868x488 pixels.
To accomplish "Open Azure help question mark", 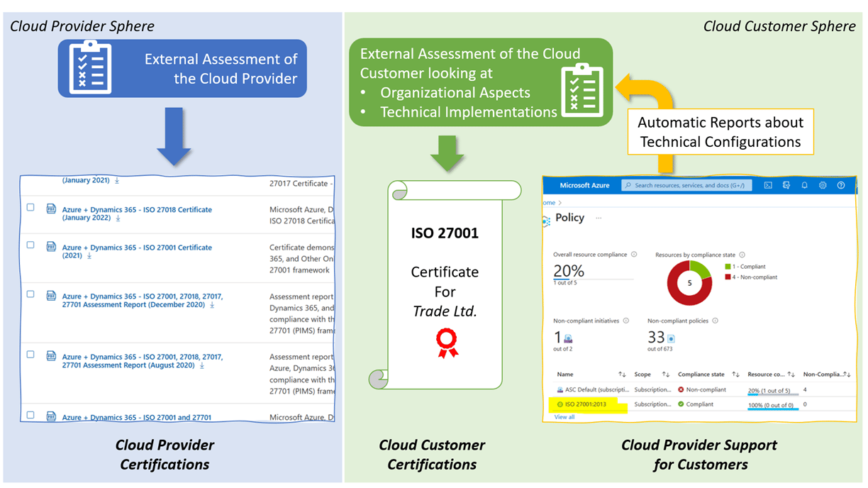I will coord(841,185).
